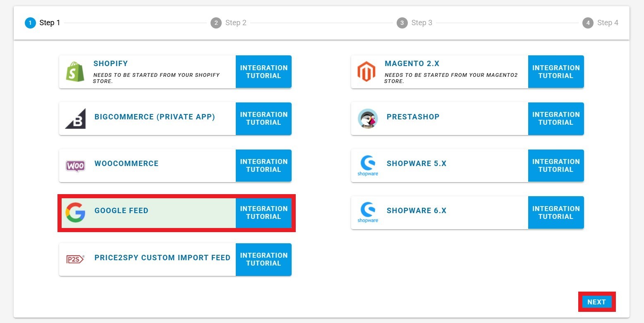
Task: Open Shopify Integration Tutorial
Action: pos(263,72)
